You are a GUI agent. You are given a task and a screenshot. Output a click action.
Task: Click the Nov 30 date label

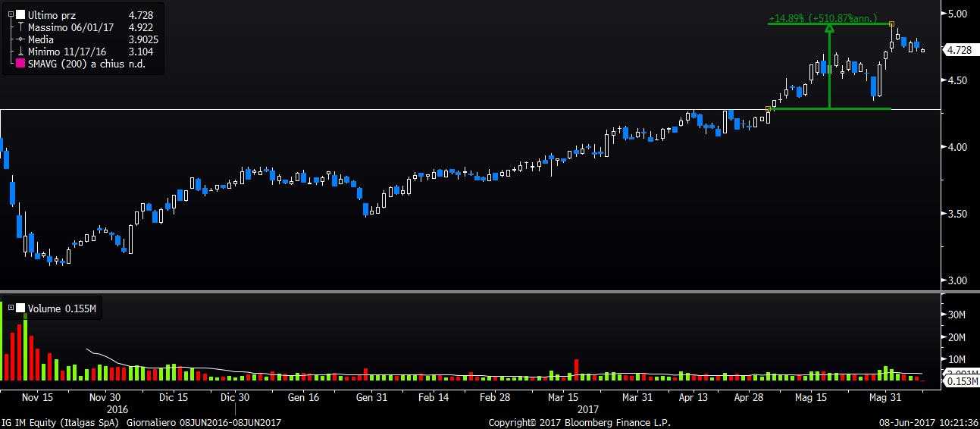(105, 397)
